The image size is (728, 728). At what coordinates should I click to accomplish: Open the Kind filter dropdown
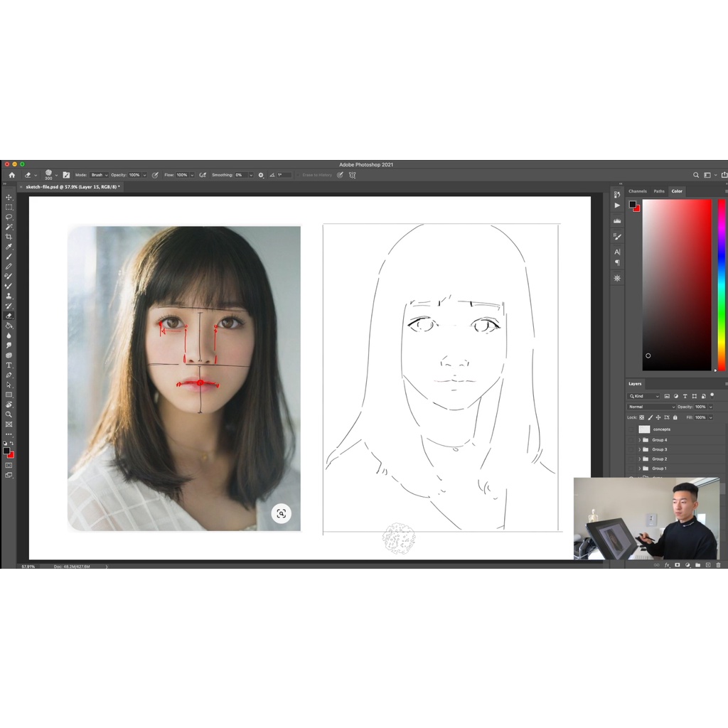(643, 397)
